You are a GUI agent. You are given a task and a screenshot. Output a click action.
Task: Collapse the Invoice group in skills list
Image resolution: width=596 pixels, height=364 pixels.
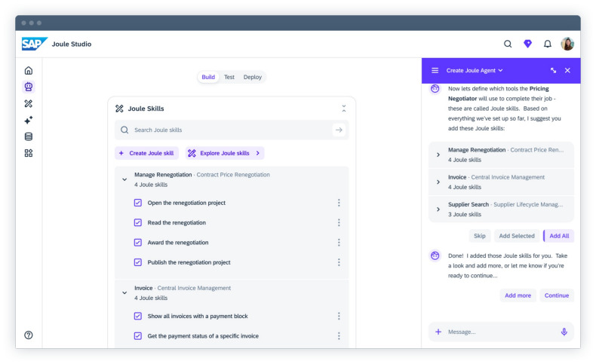124,293
